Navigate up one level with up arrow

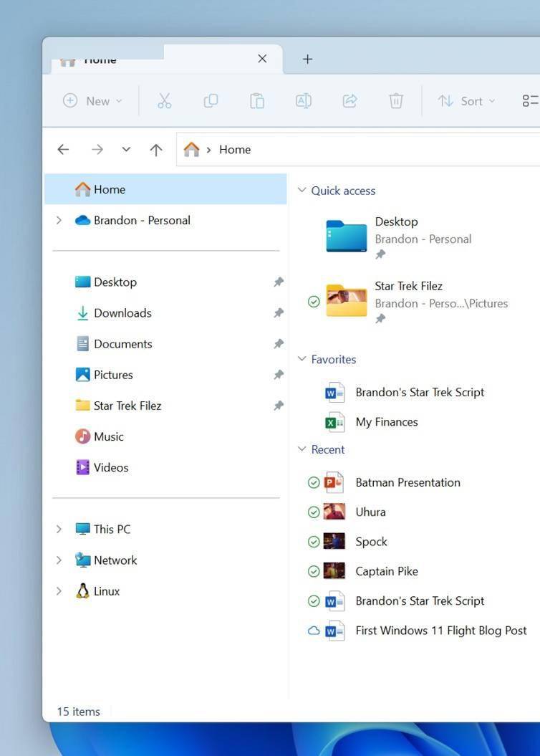pos(155,150)
